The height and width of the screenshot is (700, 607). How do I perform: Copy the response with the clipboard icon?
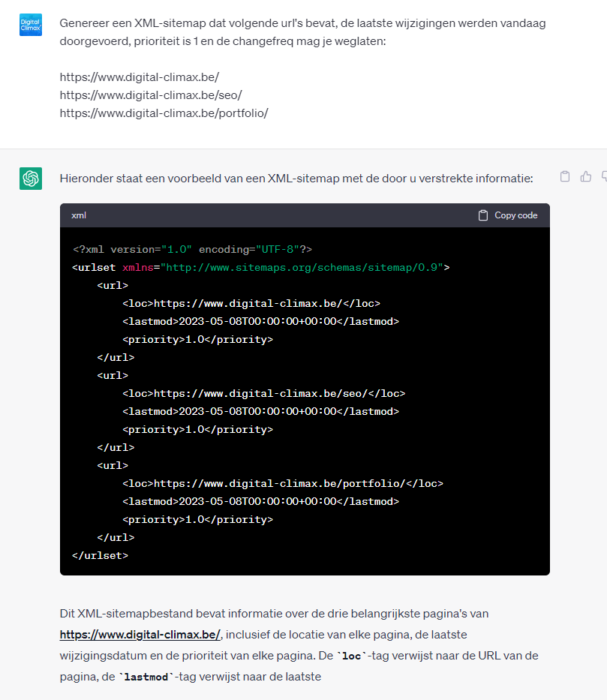tap(565, 177)
